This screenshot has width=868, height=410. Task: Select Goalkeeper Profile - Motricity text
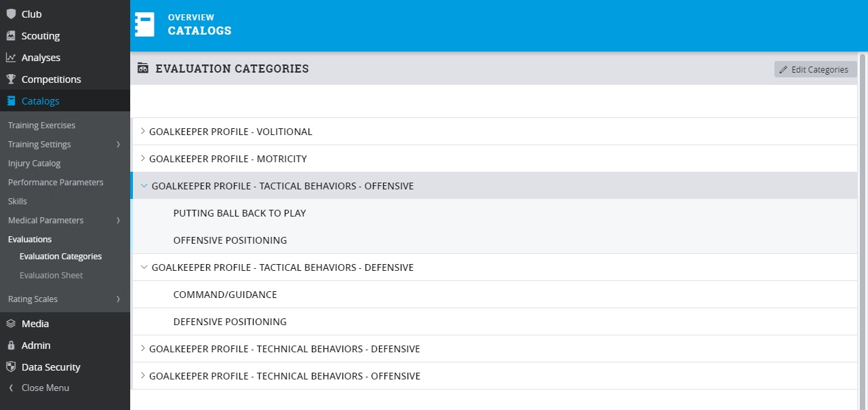pyautogui.click(x=228, y=159)
